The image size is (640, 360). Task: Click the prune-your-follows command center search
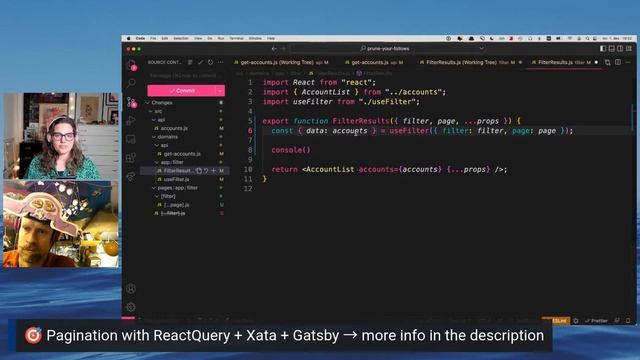click(388, 49)
